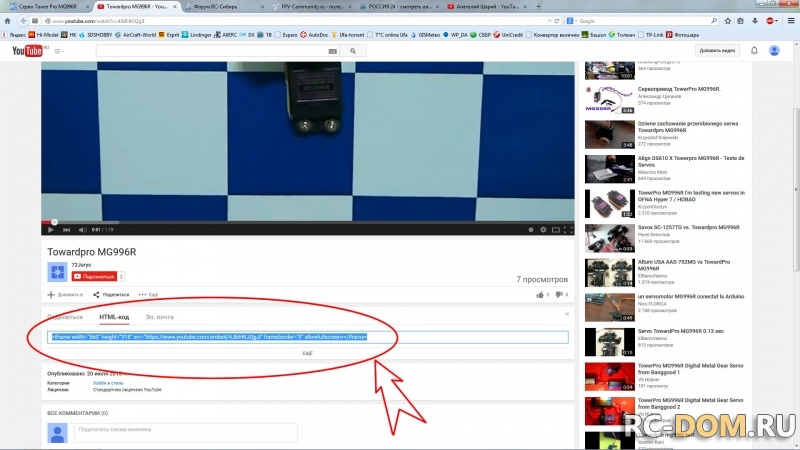Open the AirCraft-World bookmark
The width and height of the screenshot is (800, 450).
point(135,35)
